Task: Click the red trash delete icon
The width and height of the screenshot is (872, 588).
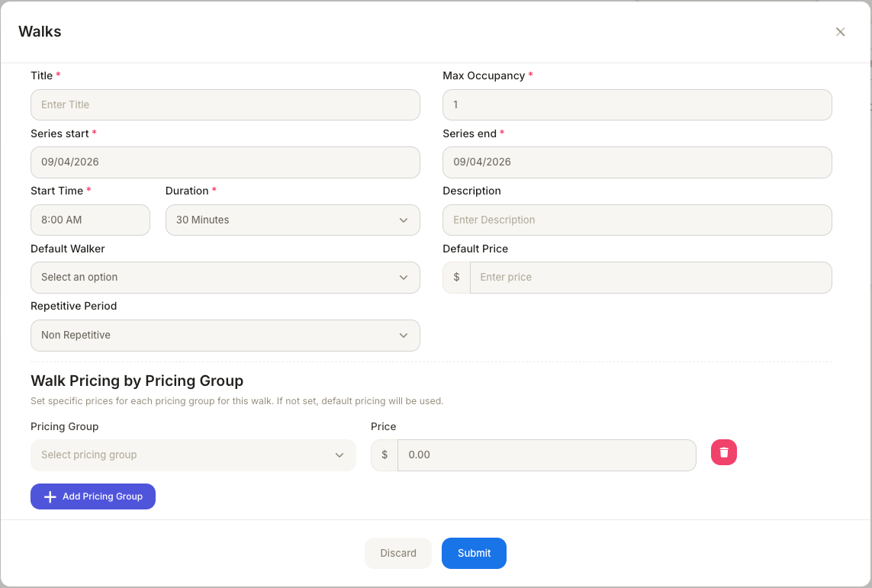Action: (x=723, y=452)
